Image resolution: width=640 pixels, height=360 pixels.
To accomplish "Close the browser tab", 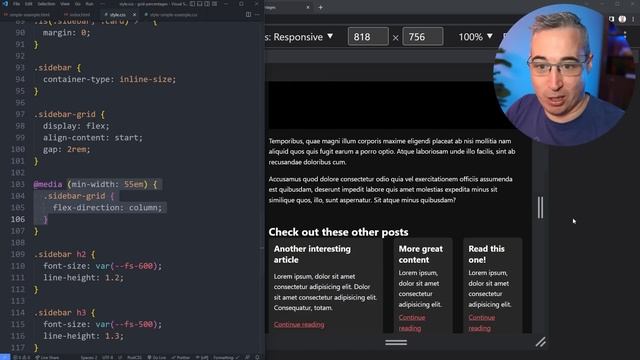I will click(x=308, y=7).
